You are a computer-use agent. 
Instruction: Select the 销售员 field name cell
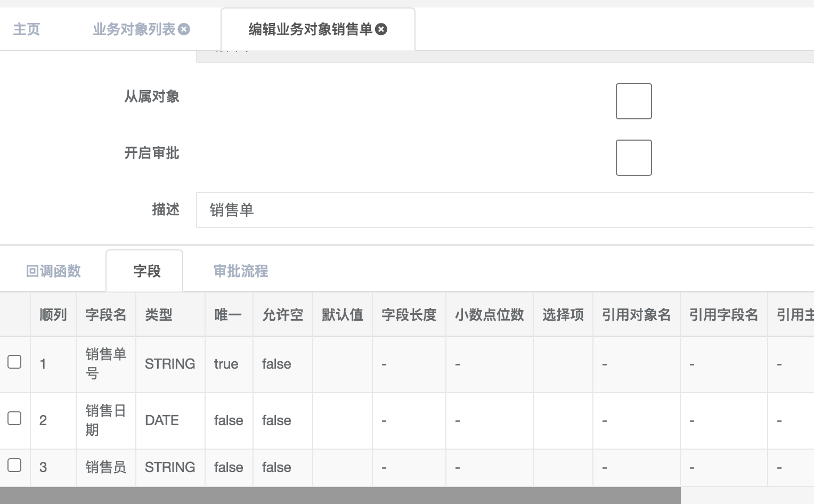click(x=106, y=467)
